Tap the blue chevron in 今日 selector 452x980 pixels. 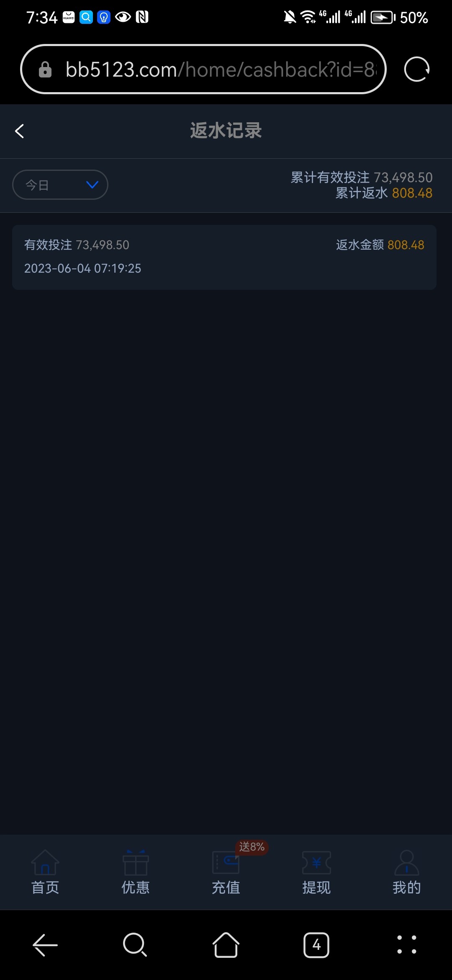tap(92, 185)
